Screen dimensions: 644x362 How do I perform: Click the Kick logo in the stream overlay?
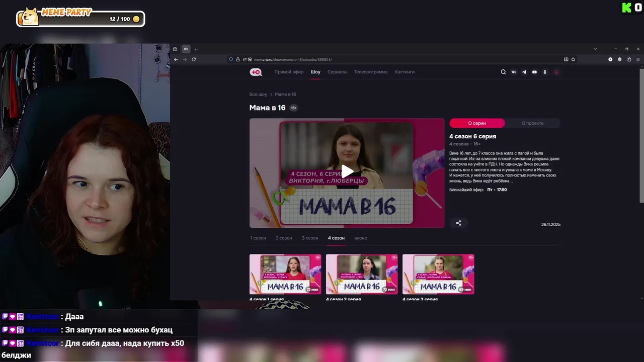pyautogui.click(x=626, y=8)
